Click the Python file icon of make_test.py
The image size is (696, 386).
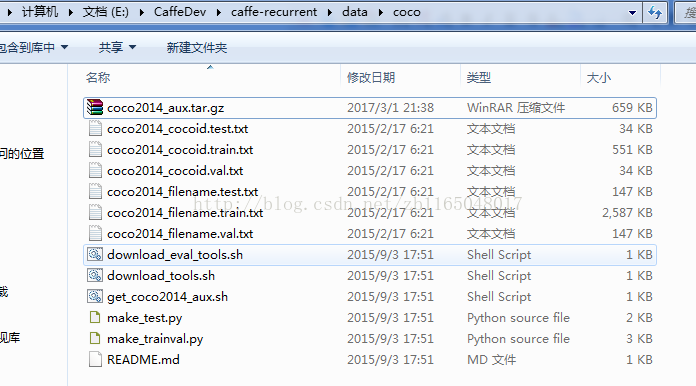(x=95, y=317)
